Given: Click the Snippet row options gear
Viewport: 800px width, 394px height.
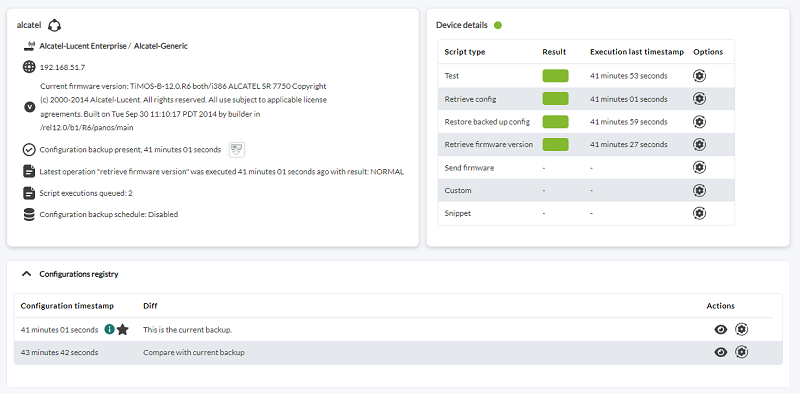Looking at the screenshot, I should tap(699, 213).
